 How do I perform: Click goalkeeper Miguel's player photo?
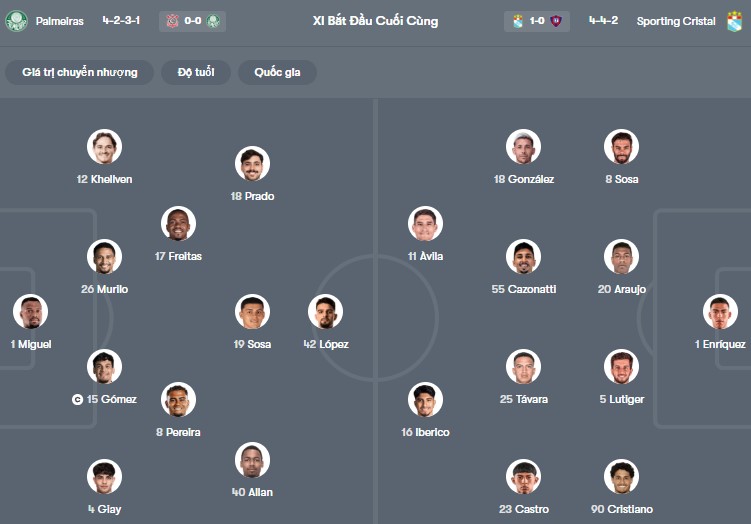click(x=31, y=312)
